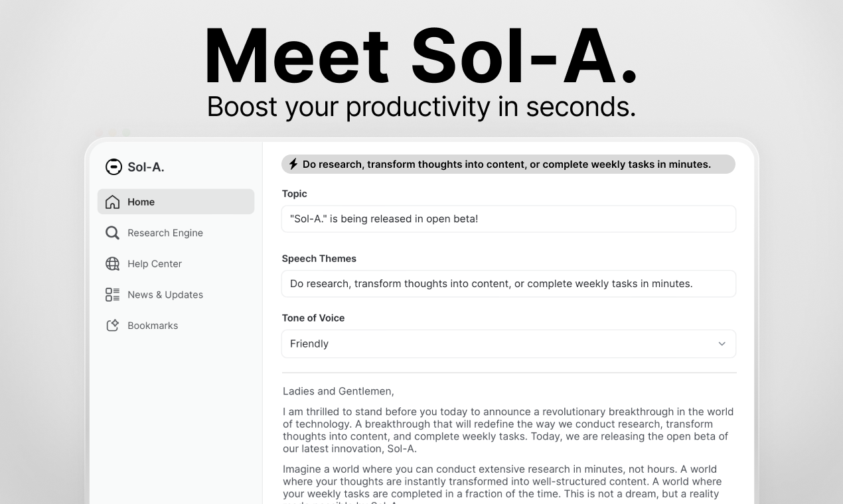Click the lightning bolt icon in the banner
Viewport: 843px width, 504px height.
click(x=293, y=164)
